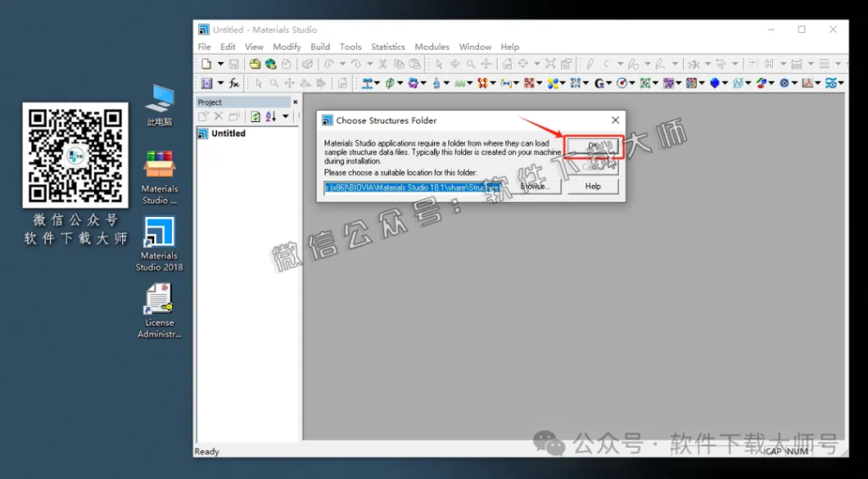Click the Browse... button
Screen dimensions: 868x479
[535, 187]
